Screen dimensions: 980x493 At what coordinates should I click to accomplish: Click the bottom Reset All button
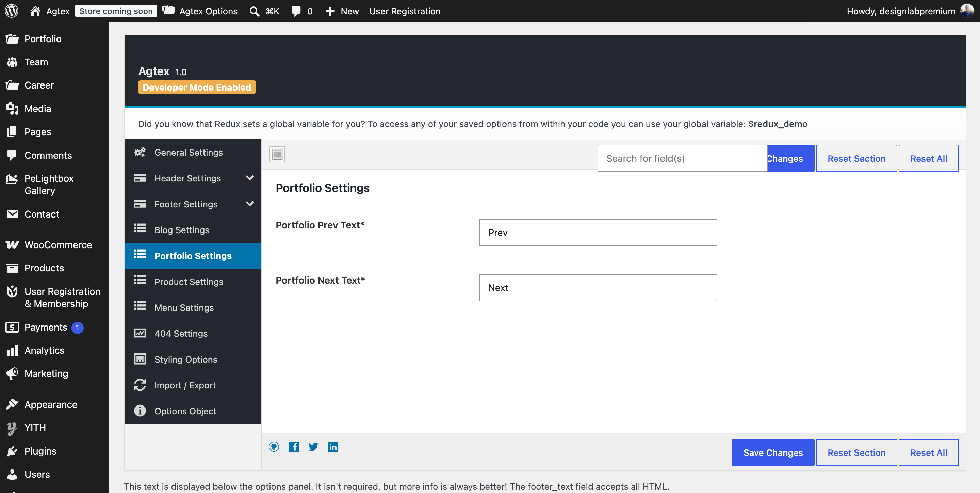[x=929, y=452]
